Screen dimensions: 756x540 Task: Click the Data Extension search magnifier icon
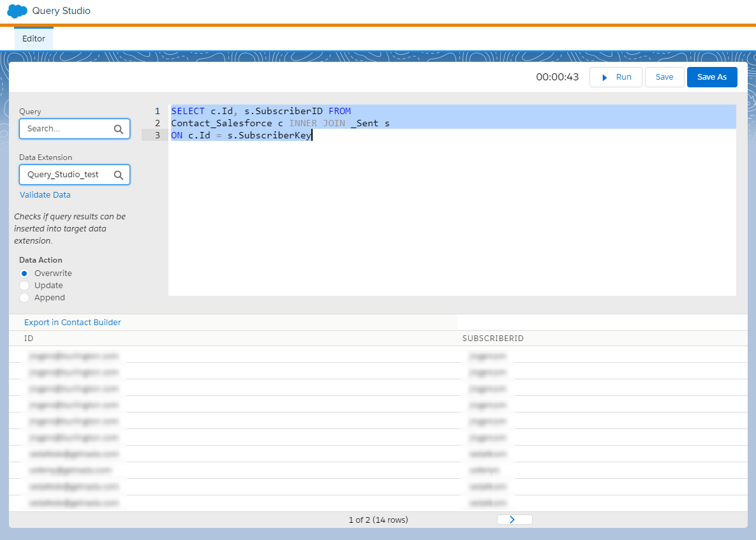[119, 175]
